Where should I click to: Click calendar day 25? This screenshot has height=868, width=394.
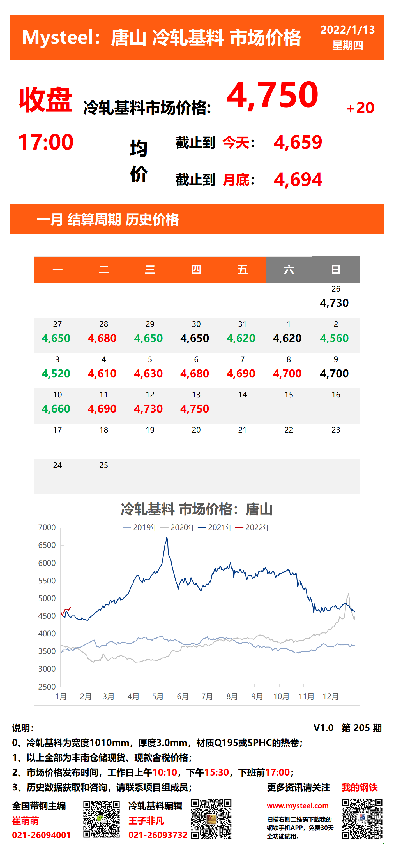click(x=103, y=465)
